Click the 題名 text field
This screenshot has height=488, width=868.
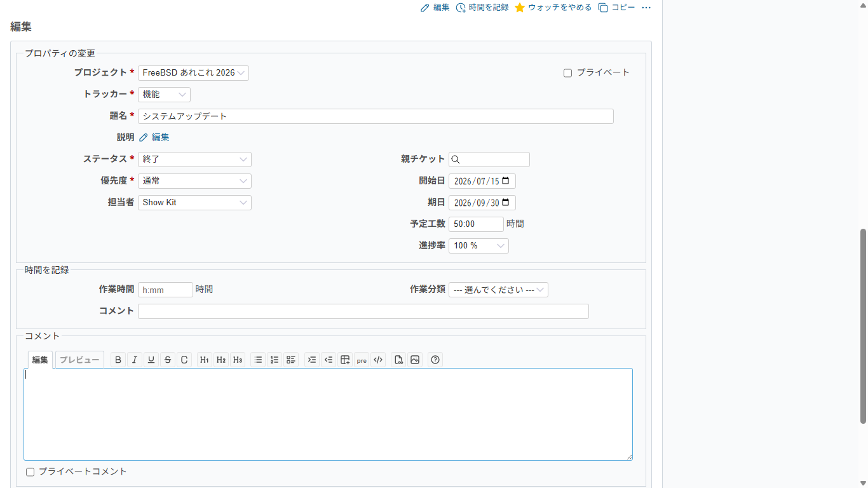(376, 116)
